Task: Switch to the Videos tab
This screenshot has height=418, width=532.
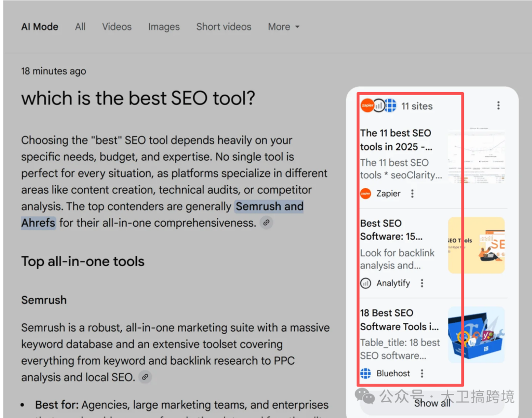Action: 117,27
